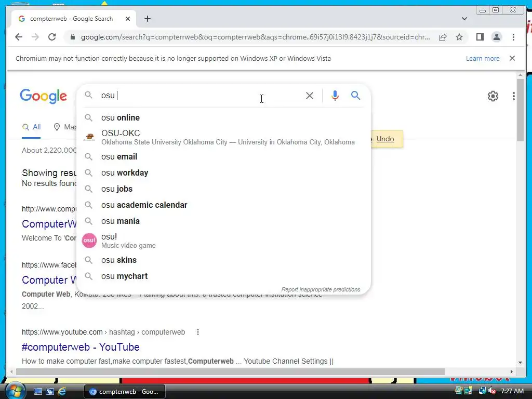Screen dimensions: 532x399
Task: Switch to the Maps results tab
Action: pyautogui.click(x=65, y=127)
